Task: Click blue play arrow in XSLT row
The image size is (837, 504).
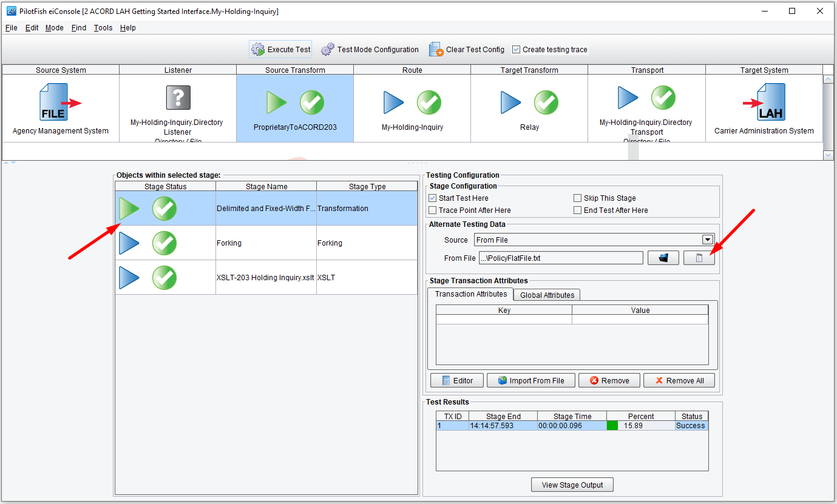Action: 129,278
